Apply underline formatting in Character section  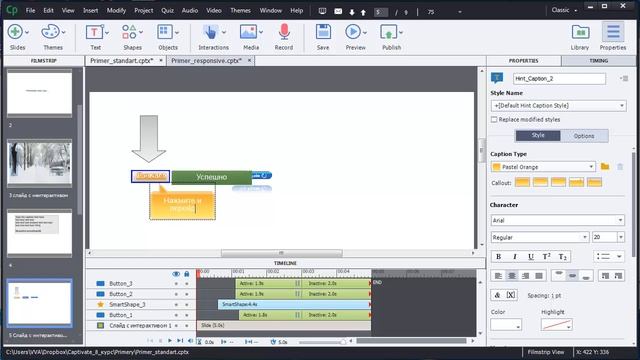point(531,257)
